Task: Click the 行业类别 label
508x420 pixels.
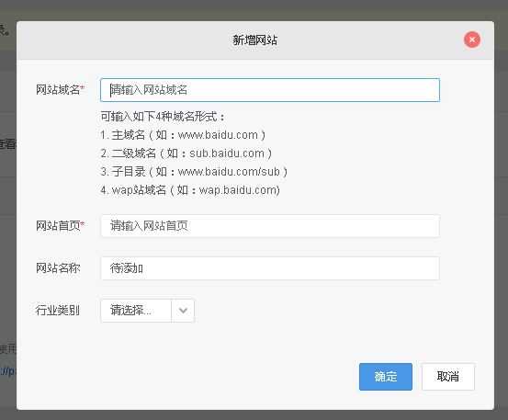Action: (x=58, y=311)
